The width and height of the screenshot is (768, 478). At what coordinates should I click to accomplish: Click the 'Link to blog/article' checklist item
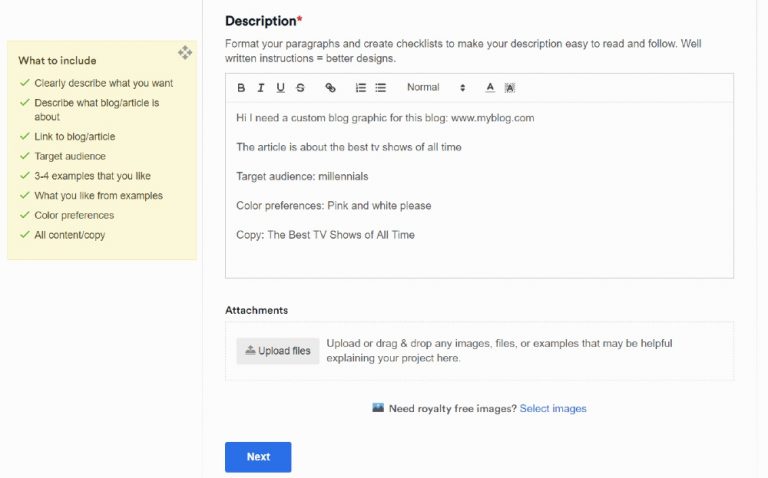pos(75,136)
